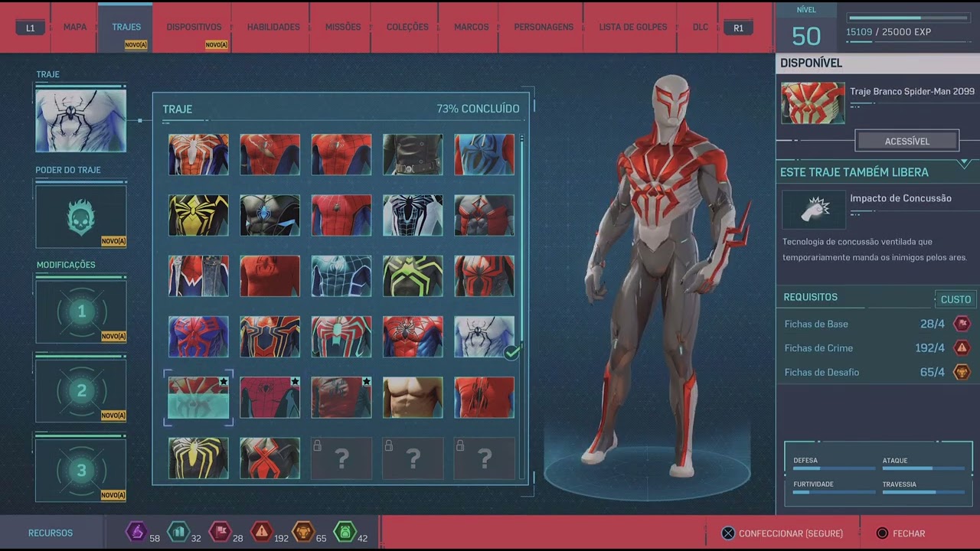
Task: Choose the green spider stealth suit
Action: pos(413,275)
